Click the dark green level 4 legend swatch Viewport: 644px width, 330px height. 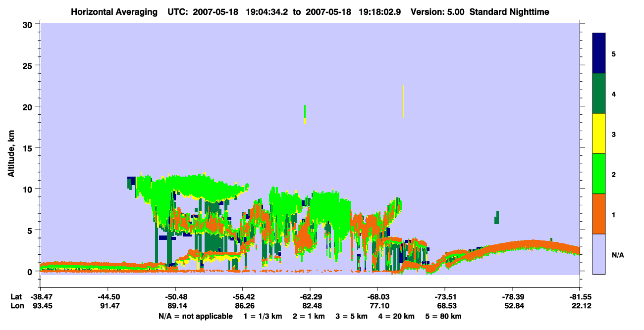coord(599,94)
